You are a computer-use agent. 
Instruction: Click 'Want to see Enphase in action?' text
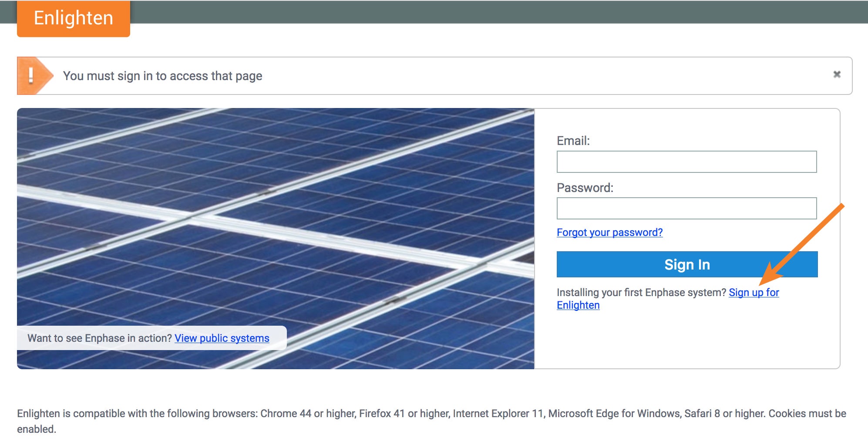(100, 338)
